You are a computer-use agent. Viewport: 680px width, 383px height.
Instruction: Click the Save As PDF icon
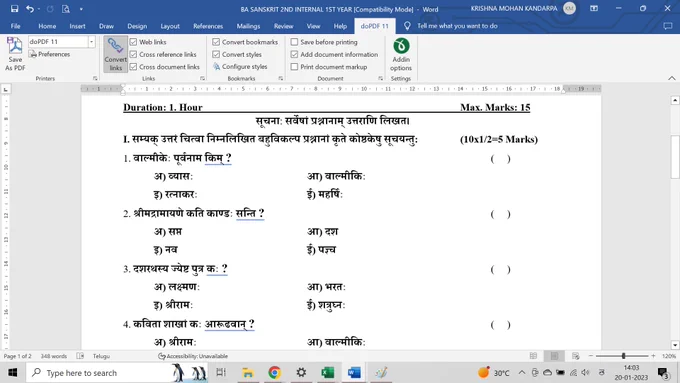click(15, 54)
